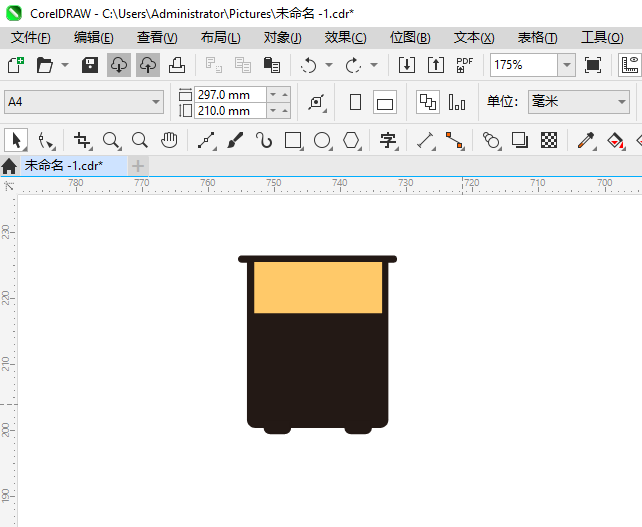This screenshot has width=642, height=527.
Task: Switch to the 未命名 -1.cdr document tab
Action: click(63, 165)
